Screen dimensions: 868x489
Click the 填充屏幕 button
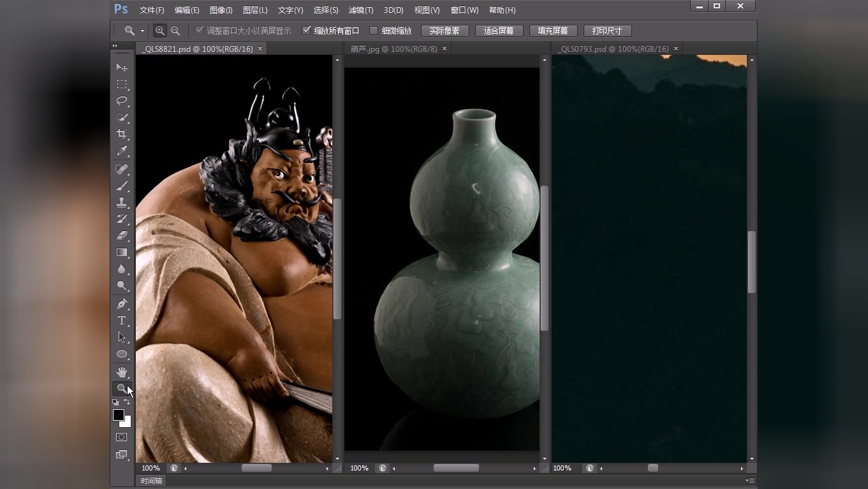point(553,31)
